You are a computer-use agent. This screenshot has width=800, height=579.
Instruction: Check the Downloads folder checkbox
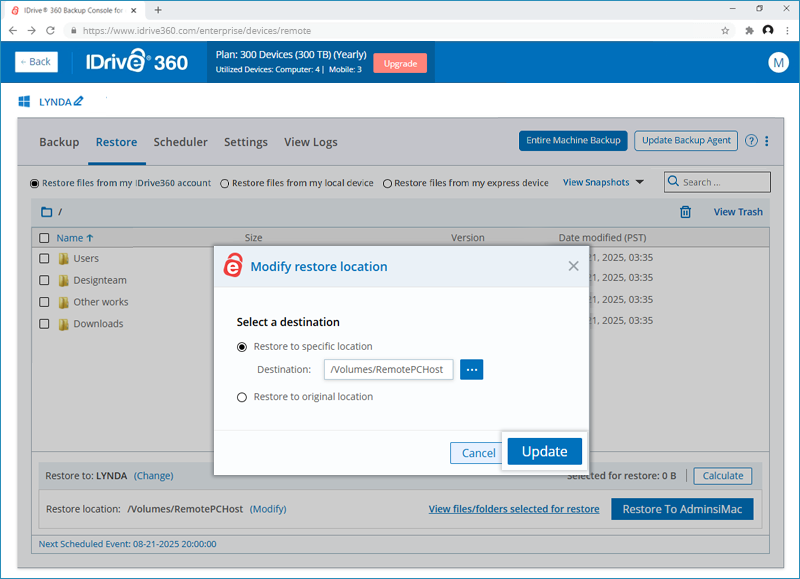click(44, 324)
